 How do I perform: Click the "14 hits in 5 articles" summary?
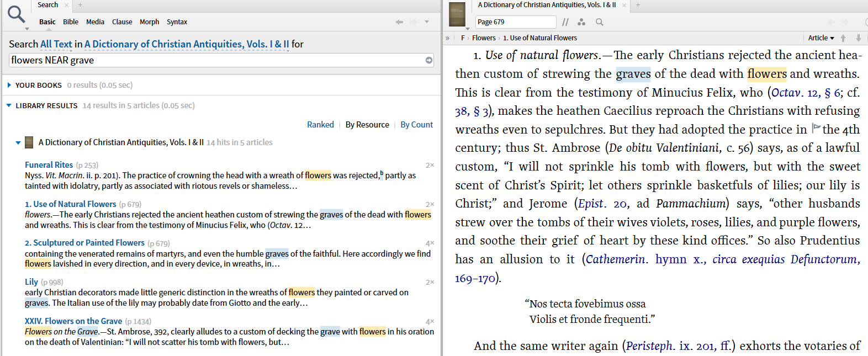[239, 142]
